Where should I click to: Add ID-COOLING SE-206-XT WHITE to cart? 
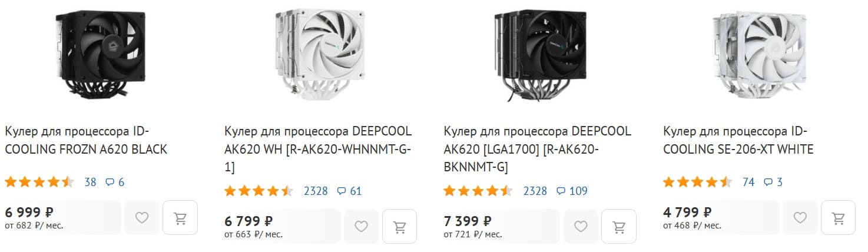(x=838, y=218)
